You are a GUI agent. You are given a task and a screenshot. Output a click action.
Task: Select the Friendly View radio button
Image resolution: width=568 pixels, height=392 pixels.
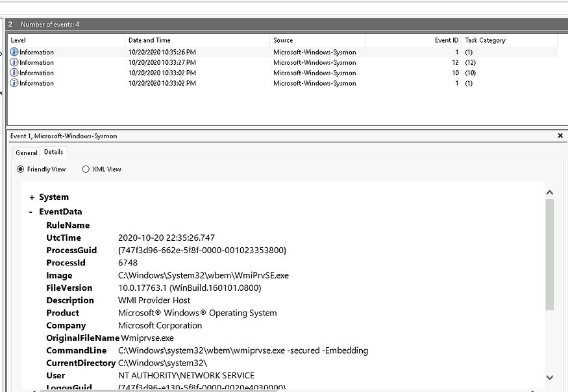21,169
